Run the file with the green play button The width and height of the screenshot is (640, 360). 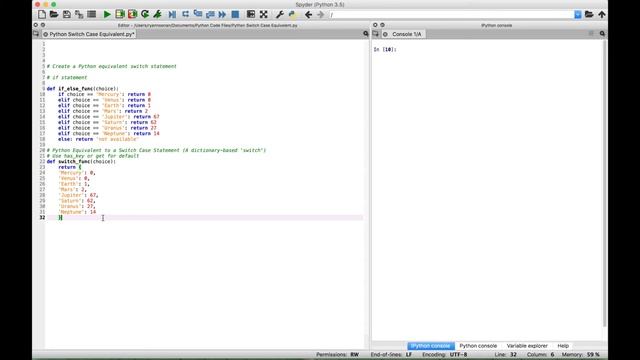click(x=107, y=15)
